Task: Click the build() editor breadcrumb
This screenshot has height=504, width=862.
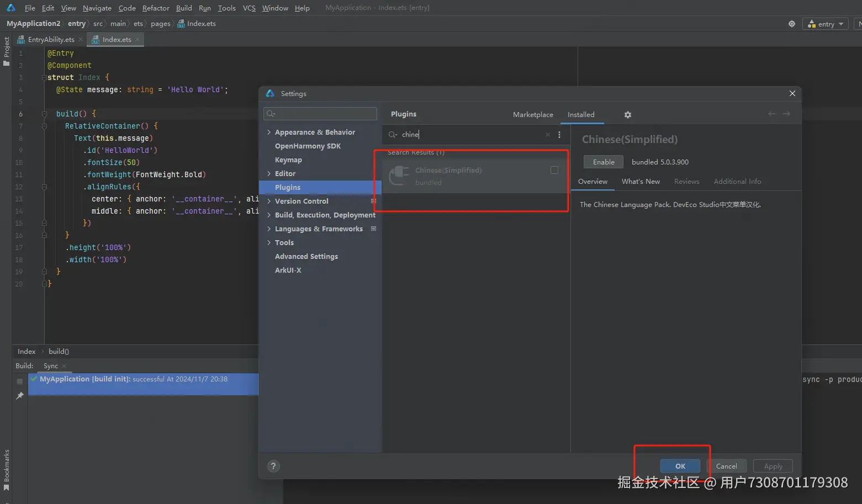Action: tap(59, 352)
